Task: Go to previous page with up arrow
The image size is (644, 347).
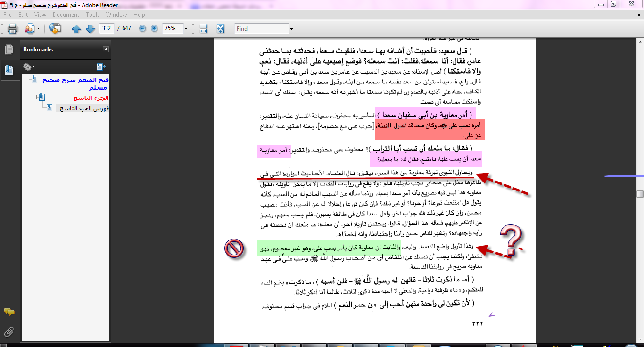Action: tap(76, 29)
